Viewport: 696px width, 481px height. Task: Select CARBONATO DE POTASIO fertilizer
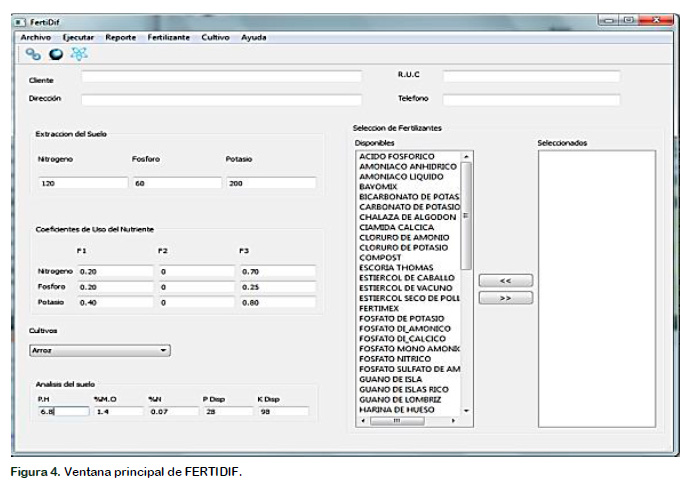click(409, 207)
